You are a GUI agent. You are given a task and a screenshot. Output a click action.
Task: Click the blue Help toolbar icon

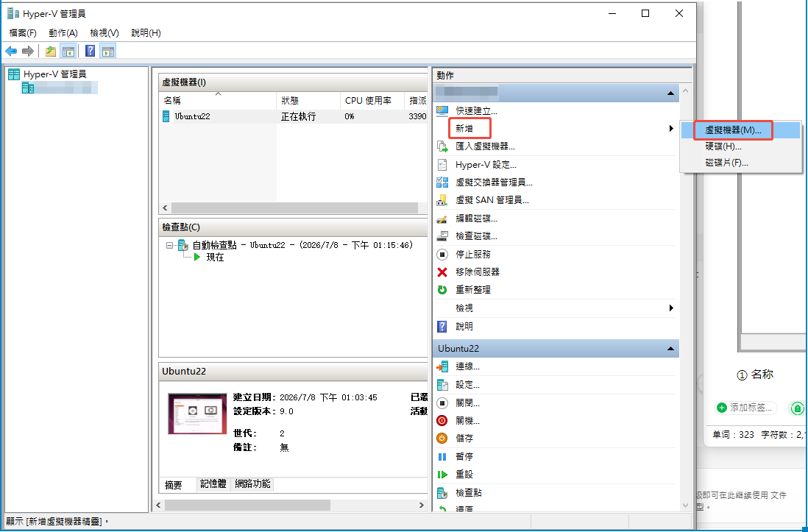coord(91,51)
